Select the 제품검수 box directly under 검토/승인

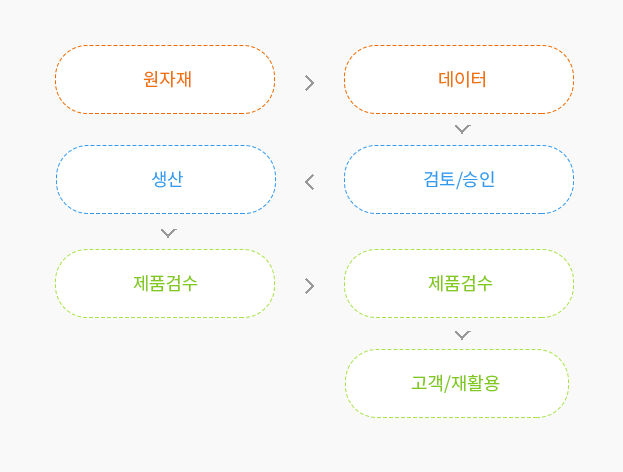click(x=459, y=284)
